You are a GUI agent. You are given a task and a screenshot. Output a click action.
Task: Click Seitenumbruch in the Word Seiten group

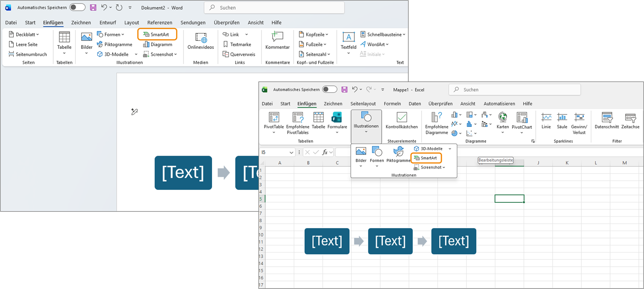pos(28,54)
